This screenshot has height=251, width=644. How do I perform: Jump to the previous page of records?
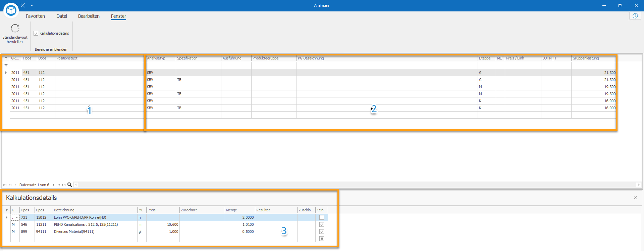10,185
